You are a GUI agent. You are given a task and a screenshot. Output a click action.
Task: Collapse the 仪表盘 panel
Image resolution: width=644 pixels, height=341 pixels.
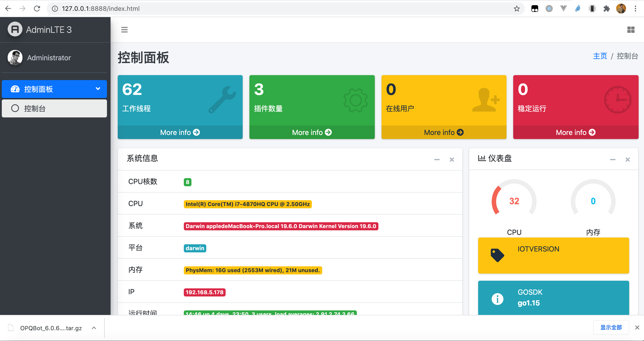coord(613,160)
